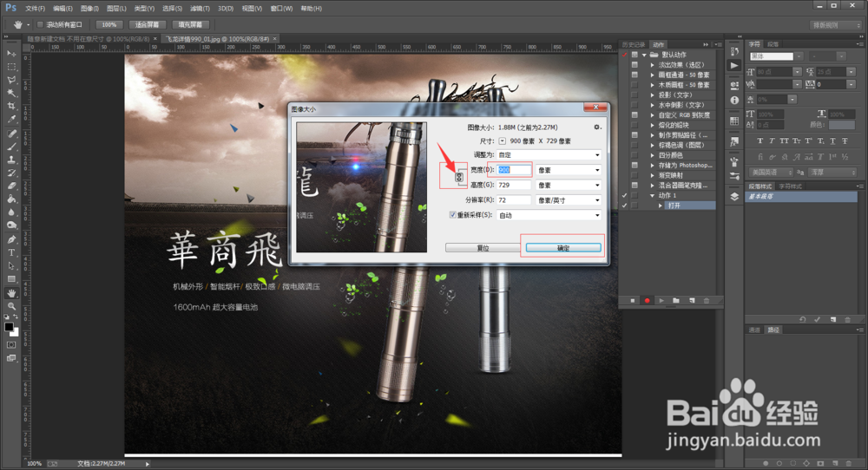The width and height of the screenshot is (868, 470).
Task: Select the Polygonal Lasso tool
Action: 11,80
